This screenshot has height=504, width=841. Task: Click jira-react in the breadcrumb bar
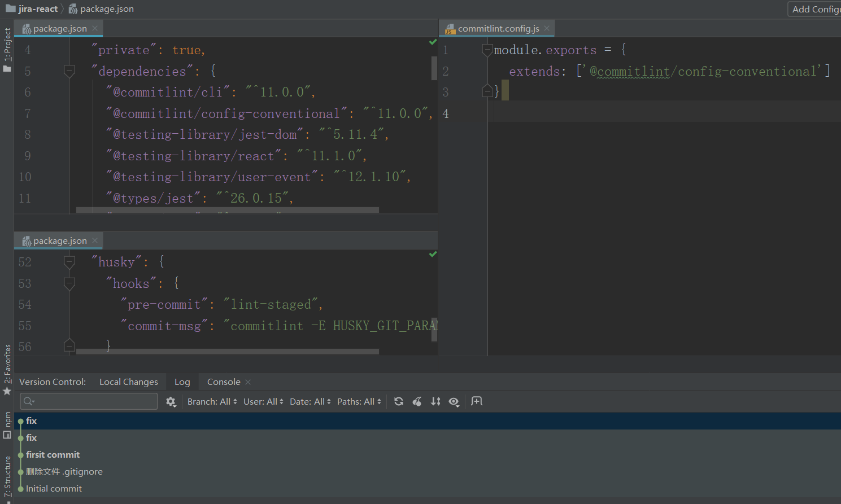[x=37, y=9]
